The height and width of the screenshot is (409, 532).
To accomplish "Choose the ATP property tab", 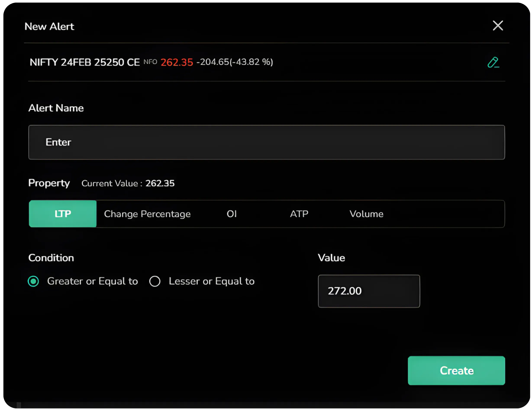I will [x=299, y=214].
